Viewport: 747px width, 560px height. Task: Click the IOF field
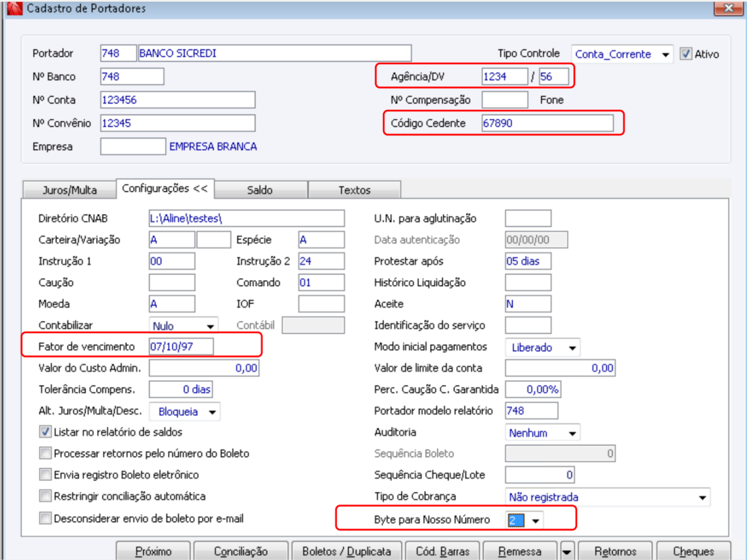click(x=321, y=304)
